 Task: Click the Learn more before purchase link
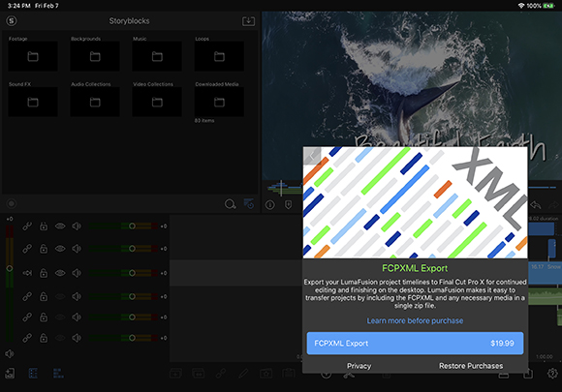[x=415, y=320]
